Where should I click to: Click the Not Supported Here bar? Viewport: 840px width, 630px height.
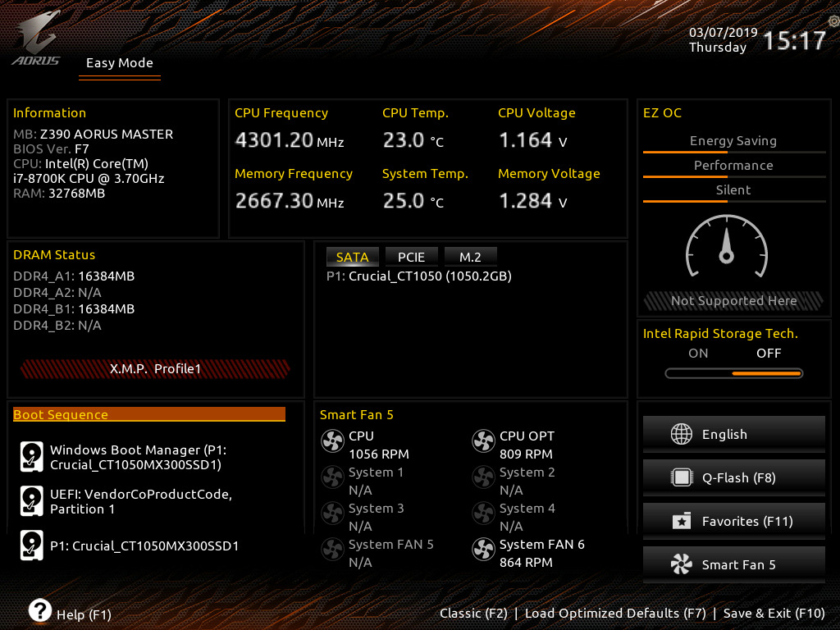pyautogui.click(x=734, y=301)
